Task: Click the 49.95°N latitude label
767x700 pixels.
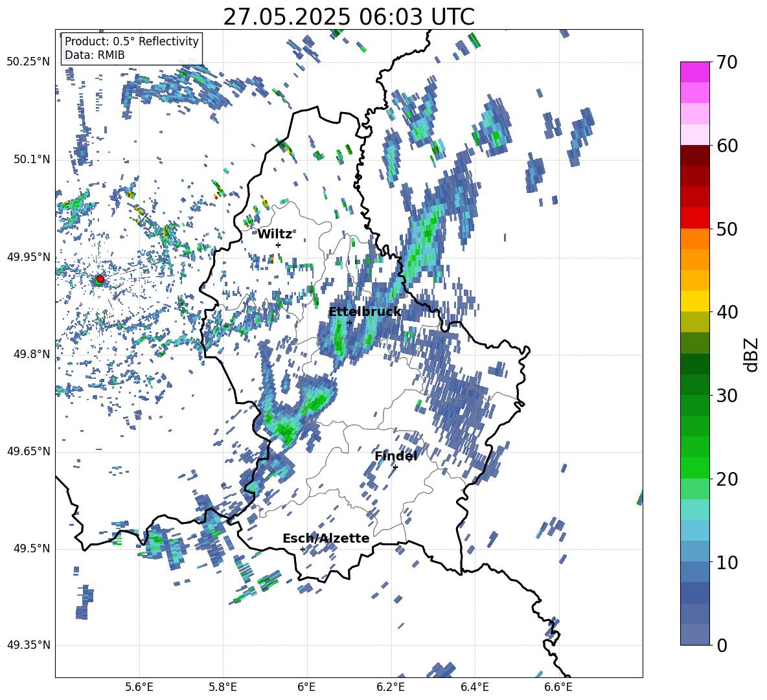Action: click(x=29, y=256)
